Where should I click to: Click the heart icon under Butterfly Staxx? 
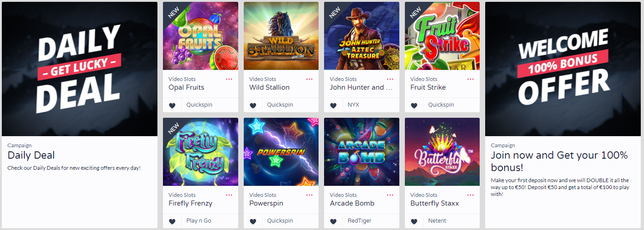[x=414, y=221]
